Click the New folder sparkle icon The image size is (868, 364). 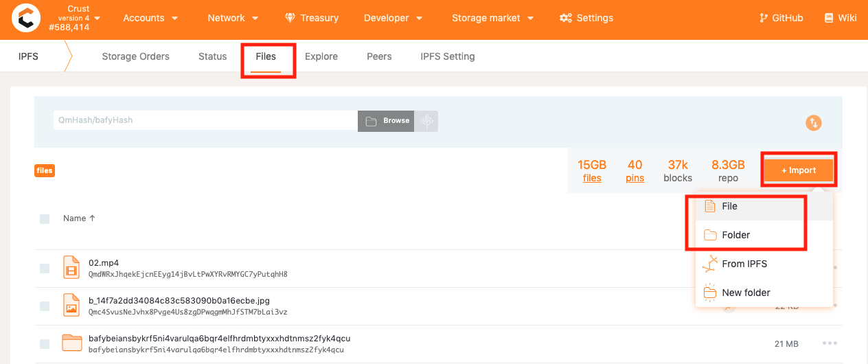pyautogui.click(x=710, y=292)
